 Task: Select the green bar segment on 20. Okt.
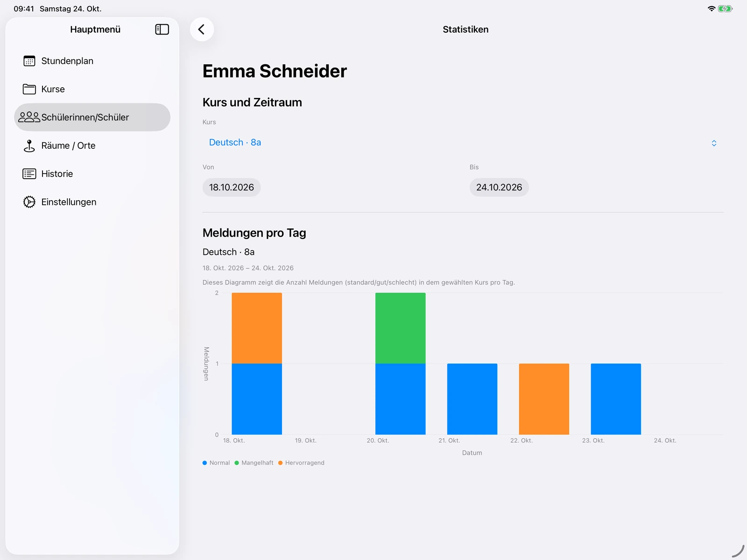point(401,328)
